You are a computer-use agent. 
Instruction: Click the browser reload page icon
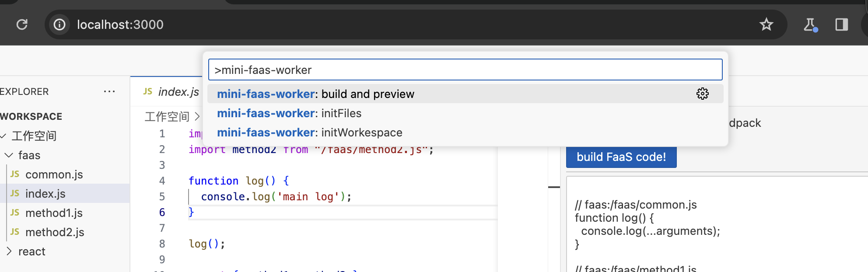(x=22, y=24)
